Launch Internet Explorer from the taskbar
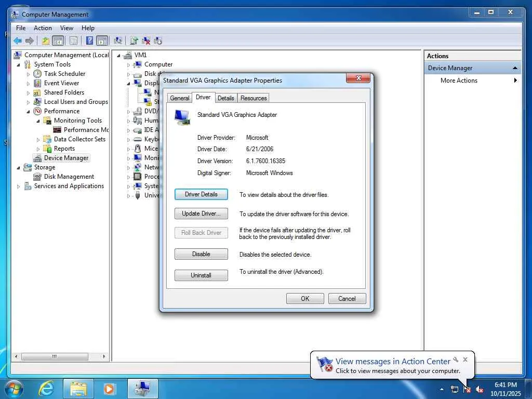This screenshot has width=532, height=399. point(46,389)
